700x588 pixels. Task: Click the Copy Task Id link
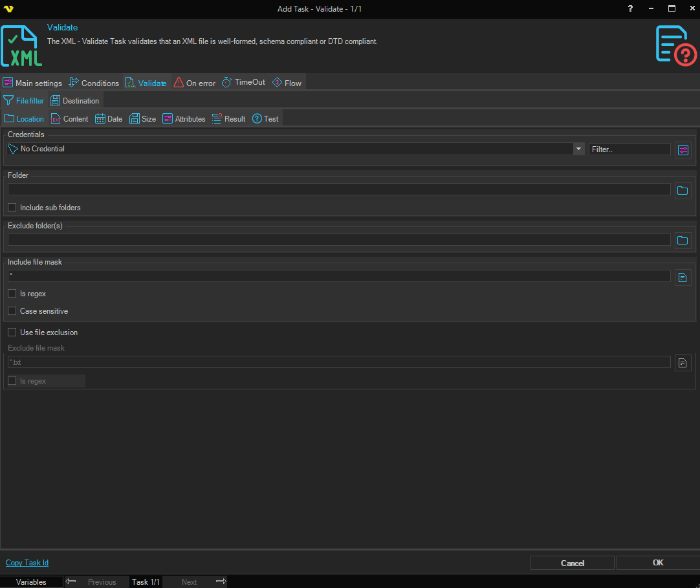27,563
